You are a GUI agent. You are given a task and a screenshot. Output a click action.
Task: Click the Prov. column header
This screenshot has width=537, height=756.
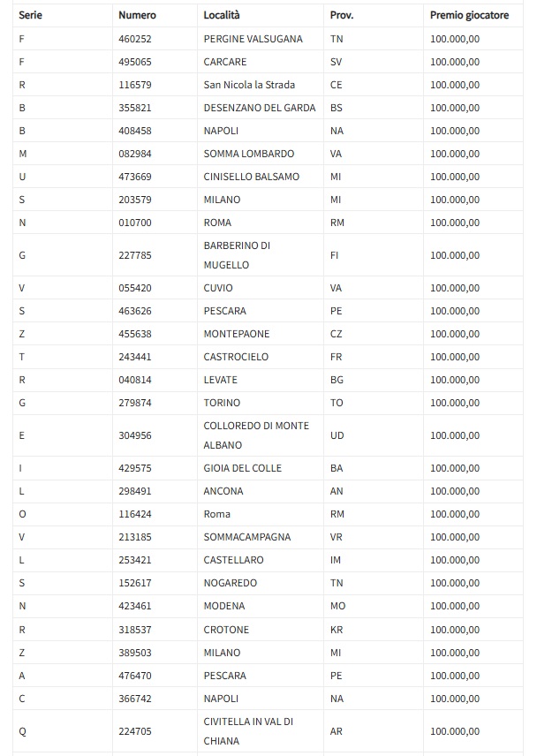coord(342,15)
